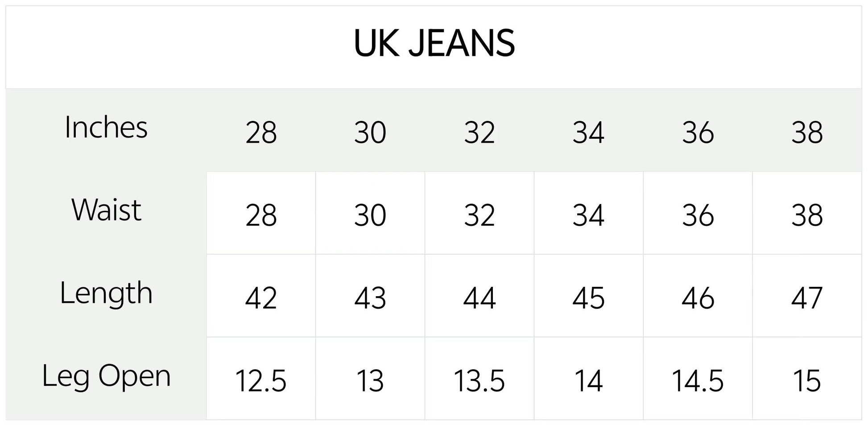Click the Length value 44 cell

pyautogui.click(x=479, y=298)
